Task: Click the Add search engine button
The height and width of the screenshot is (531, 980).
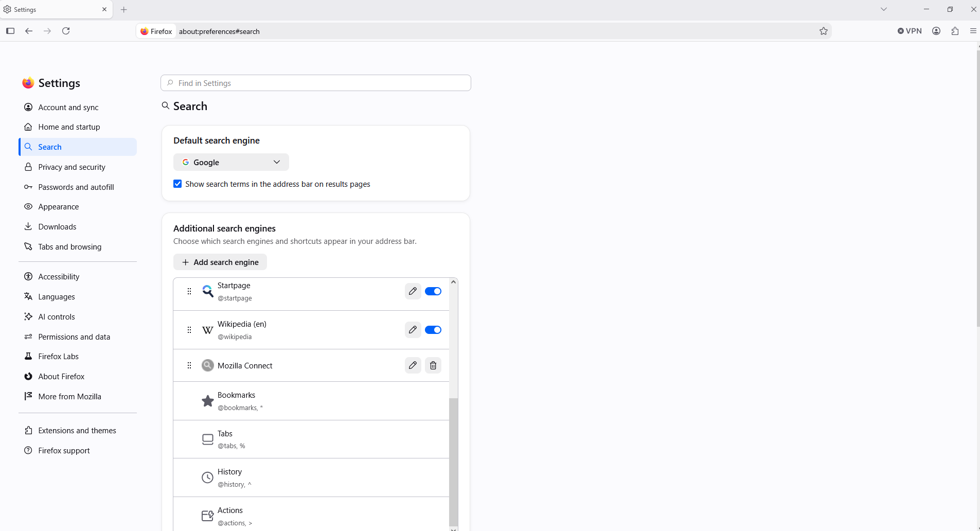Action: tap(220, 262)
